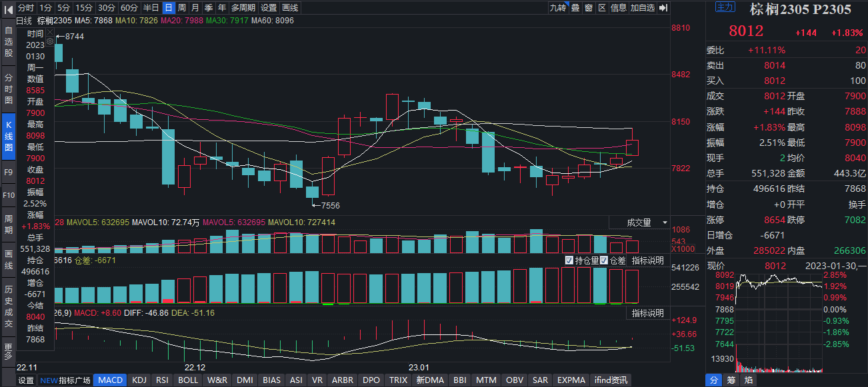
Task: Open the 筹 chip distribution view
Action: click(x=731, y=380)
